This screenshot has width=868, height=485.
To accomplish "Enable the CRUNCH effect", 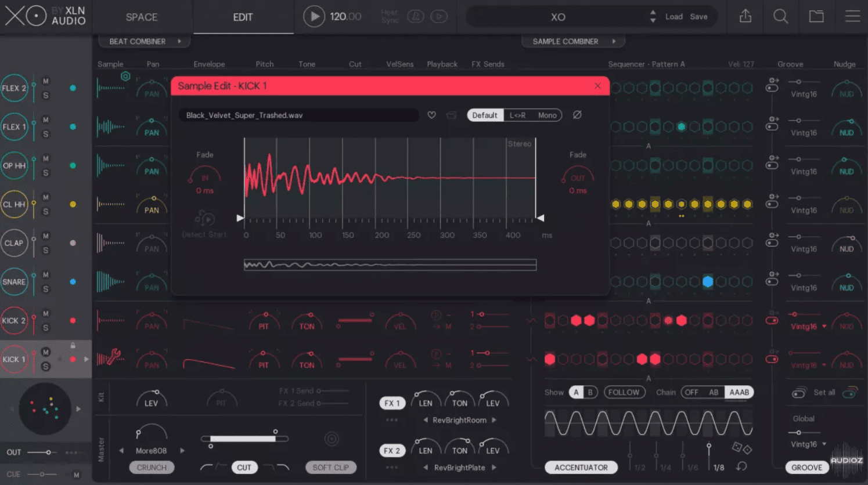I will pos(152,467).
